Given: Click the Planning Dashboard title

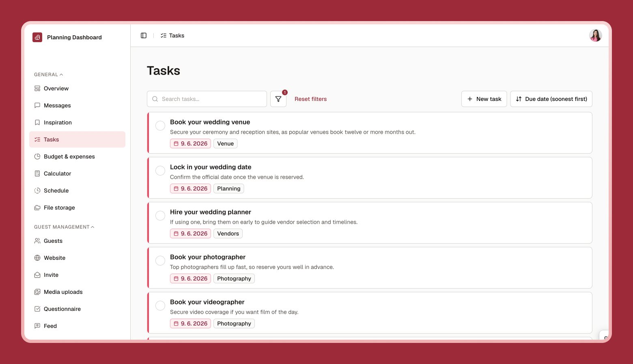Looking at the screenshot, I should [74, 37].
